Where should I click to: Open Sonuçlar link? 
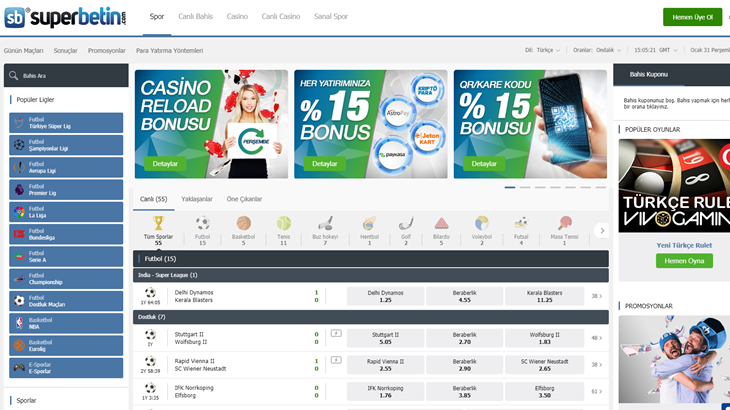(65, 51)
